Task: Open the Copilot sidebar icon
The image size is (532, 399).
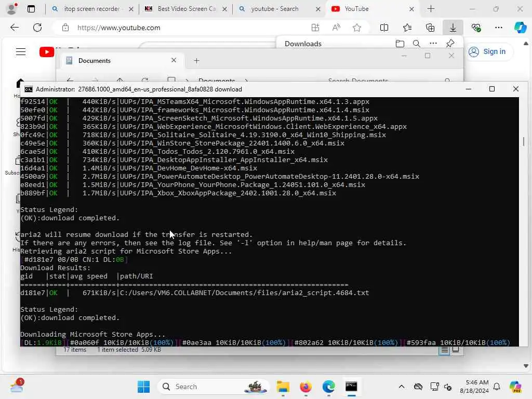Action: pyautogui.click(x=520, y=28)
